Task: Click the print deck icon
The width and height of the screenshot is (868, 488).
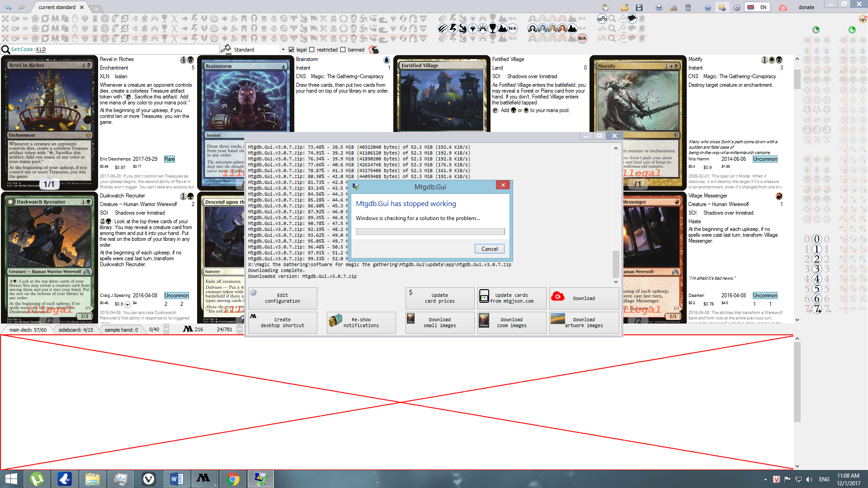Action: coord(659,7)
